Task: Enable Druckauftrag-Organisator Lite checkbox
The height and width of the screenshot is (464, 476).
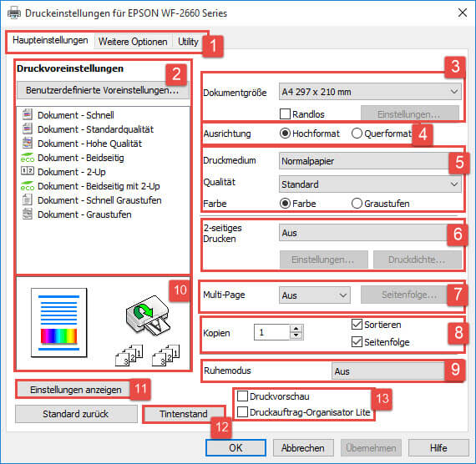Action: click(x=242, y=412)
